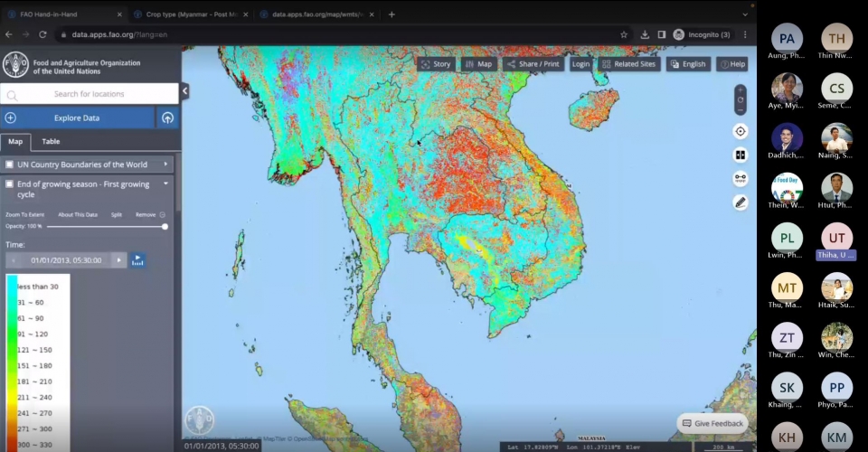This screenshot has height=452, width=868.
Task: Open the split-screen compare tool
Action: click(740, 155)
